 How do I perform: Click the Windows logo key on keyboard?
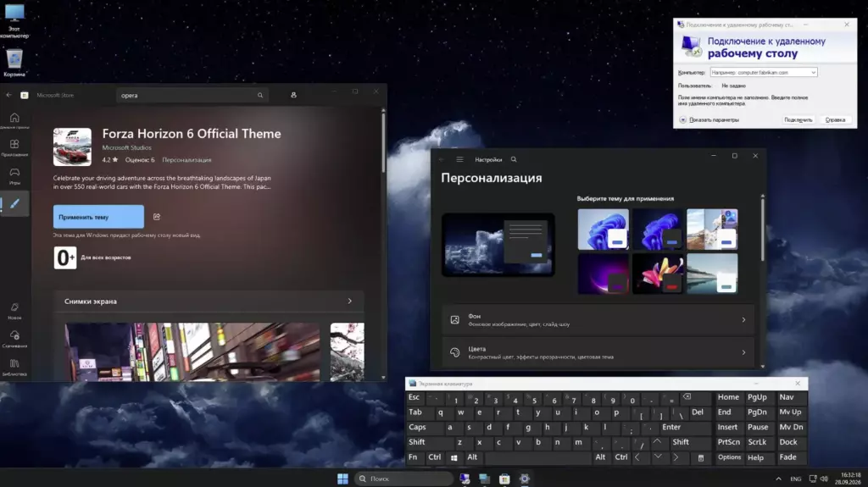454,457
